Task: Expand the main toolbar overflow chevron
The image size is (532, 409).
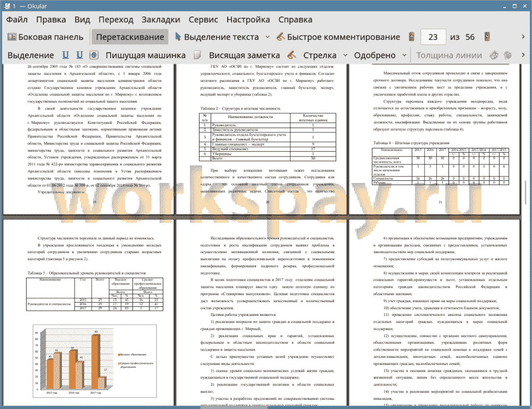Action: [523, 37]
